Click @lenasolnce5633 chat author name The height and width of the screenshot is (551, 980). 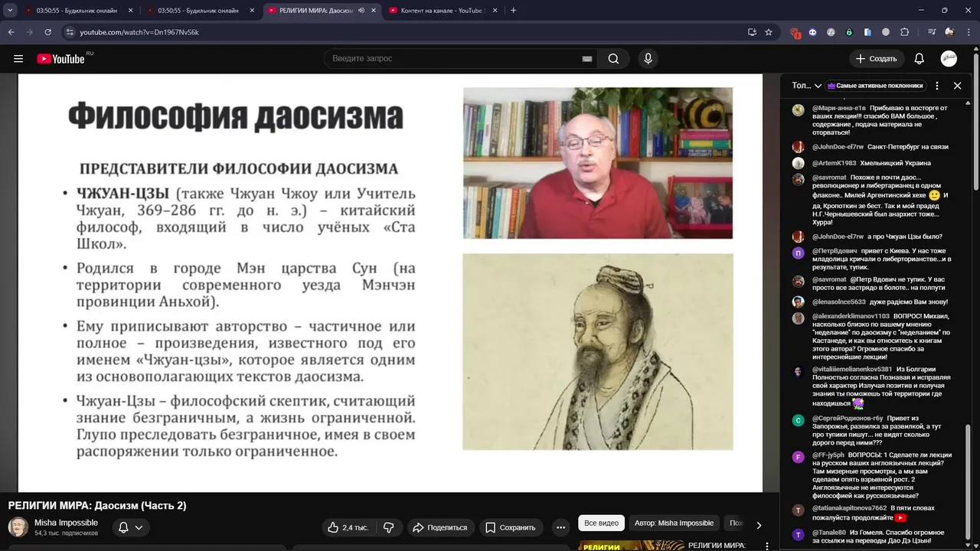pyautogui.click(x=839, y=302)
